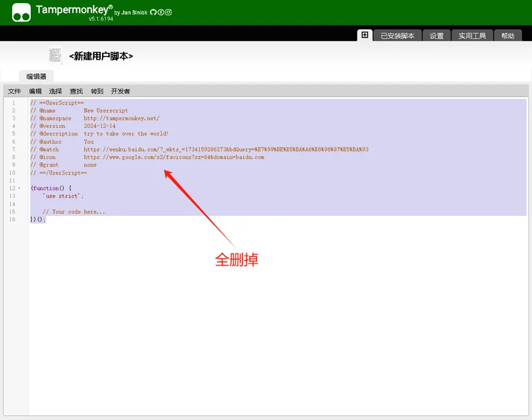The width and height of the screenshot is (532, 420).
Task: Open the Instagram icon in header
Action: pos(169,12)
